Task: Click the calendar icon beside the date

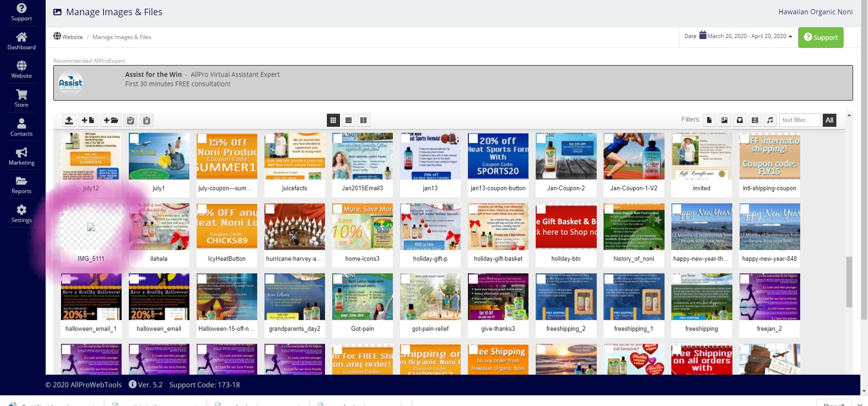Action: pos(703,35)
